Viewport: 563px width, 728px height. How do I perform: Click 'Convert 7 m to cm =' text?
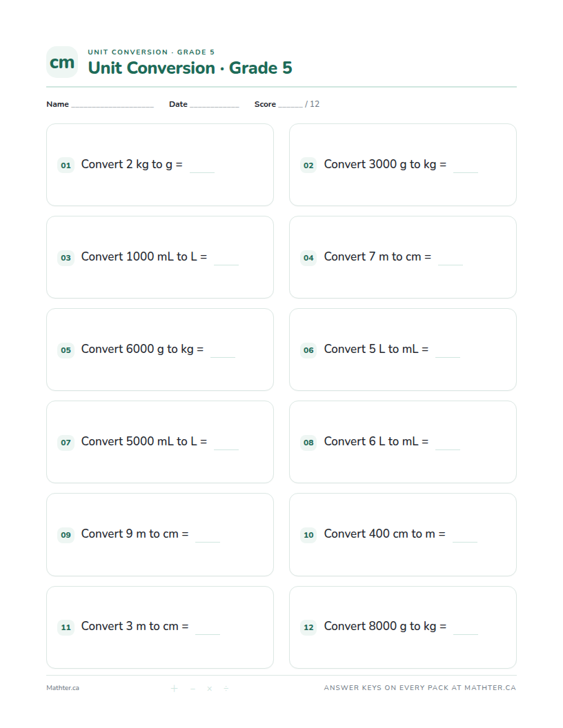(377, 256)
